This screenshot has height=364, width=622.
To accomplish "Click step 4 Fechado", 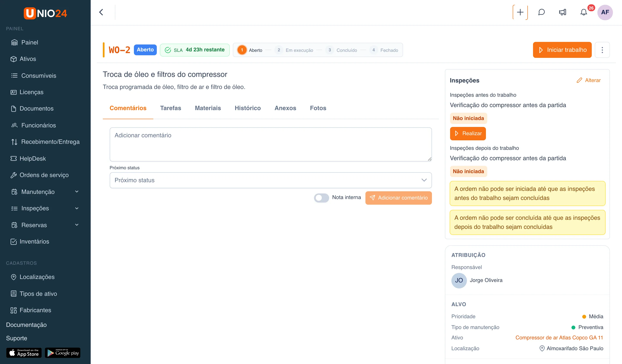I will [384, 50].
